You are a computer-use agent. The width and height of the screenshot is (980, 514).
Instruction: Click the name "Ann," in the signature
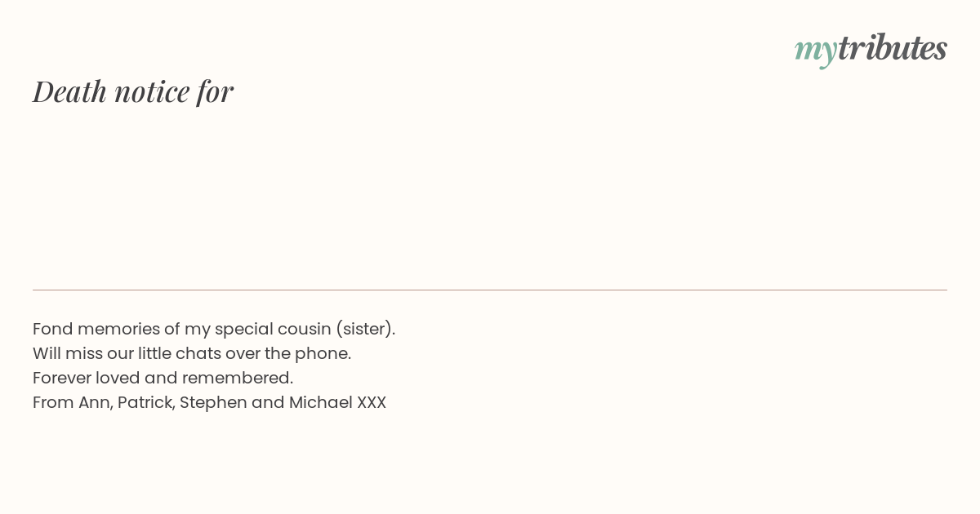96,402
